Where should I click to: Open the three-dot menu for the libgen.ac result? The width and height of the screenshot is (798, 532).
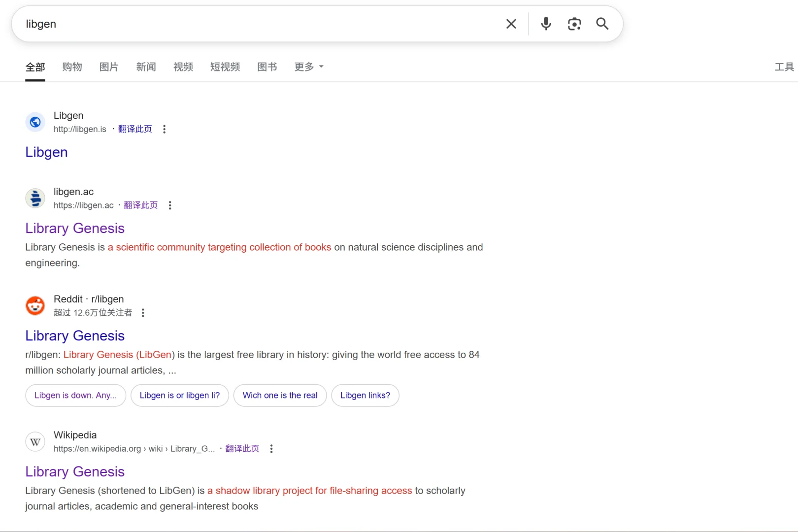point(170,205)
